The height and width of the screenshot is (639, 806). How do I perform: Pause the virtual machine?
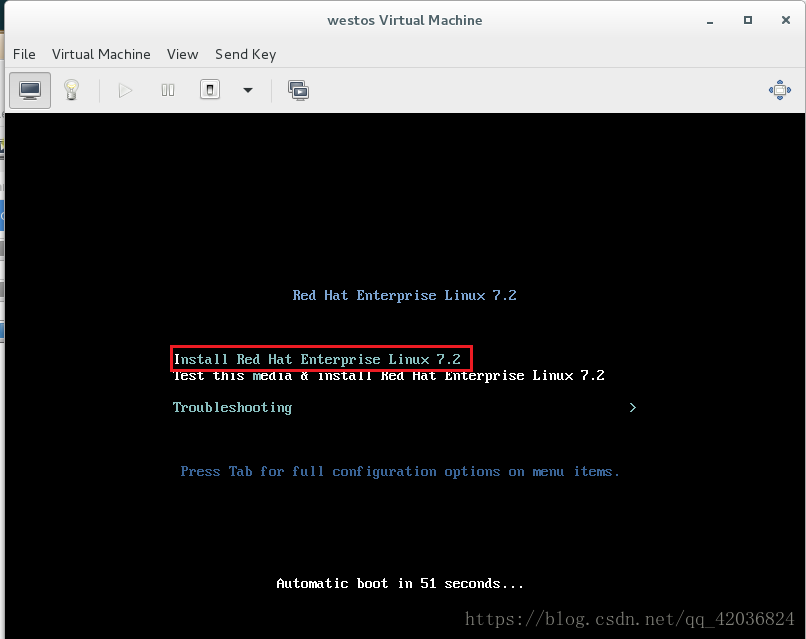click(168, 90)
